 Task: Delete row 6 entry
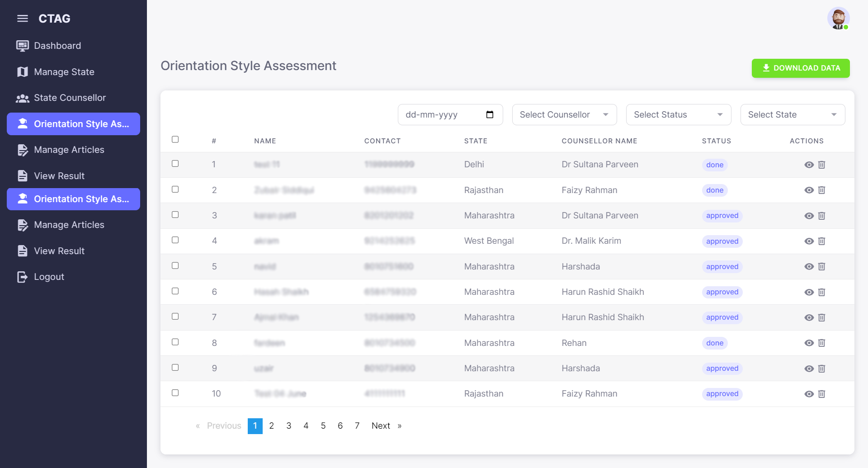point(822,293)
